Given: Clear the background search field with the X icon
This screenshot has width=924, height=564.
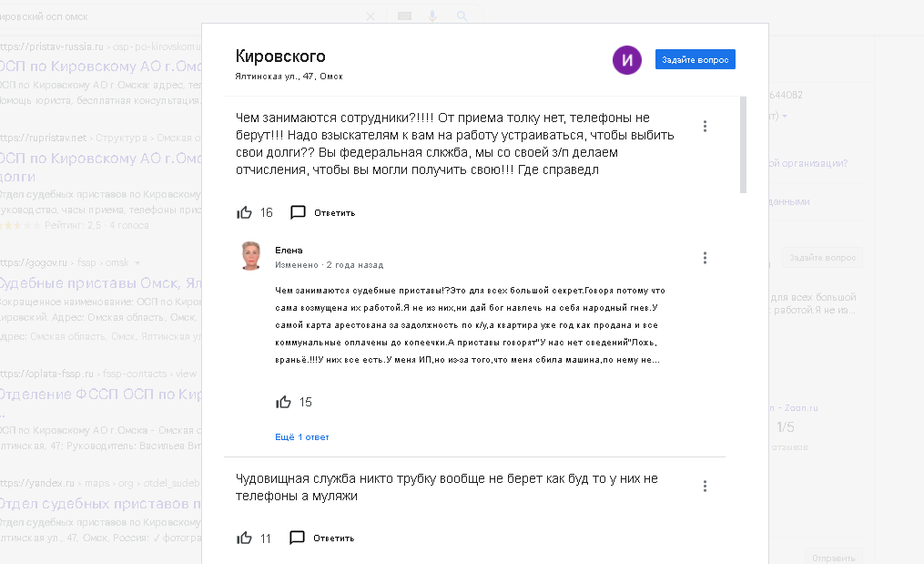Looking at the screenshot, I should click(x=371, y=16).
